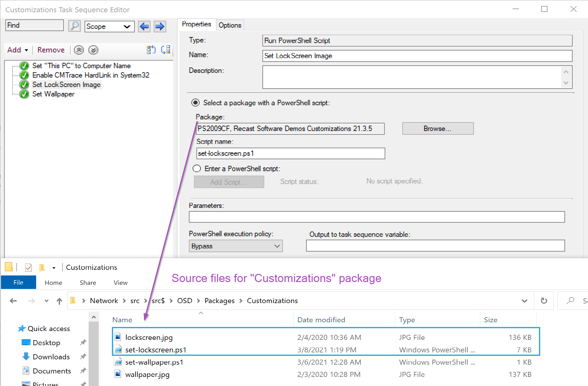This screenshot has width=588, height=386.
Task: Select the package with PowerShell script radio
Action: coord(195,103)
